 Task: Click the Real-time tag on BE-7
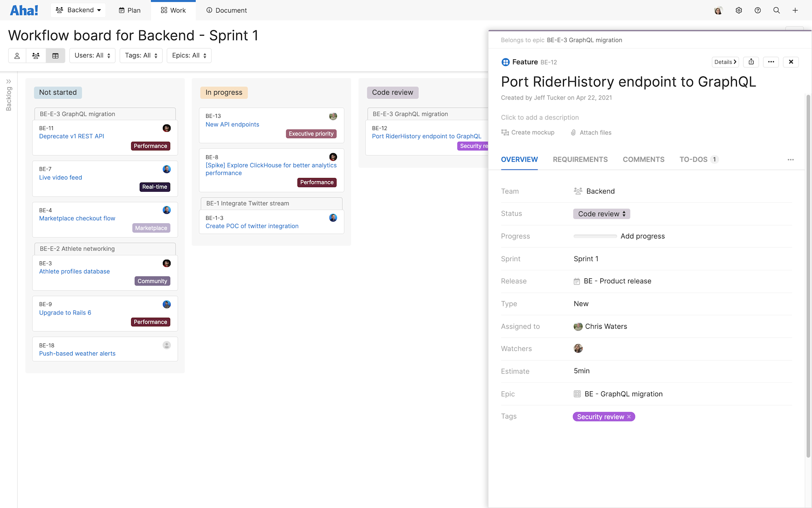155,187
